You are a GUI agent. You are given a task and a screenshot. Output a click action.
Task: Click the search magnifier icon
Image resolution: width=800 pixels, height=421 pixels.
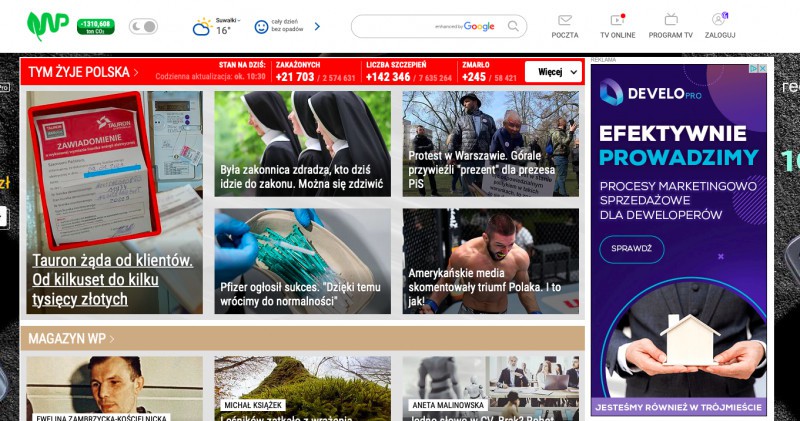[514, 27]
